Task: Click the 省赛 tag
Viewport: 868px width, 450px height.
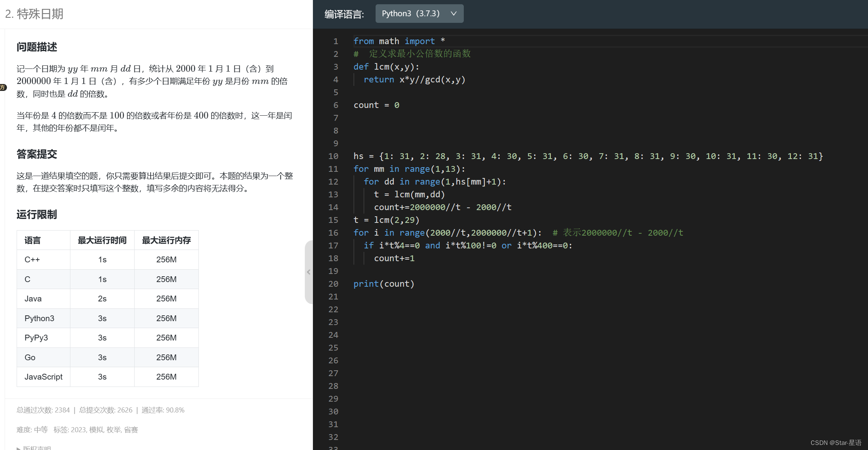Action: click(131, 430)
